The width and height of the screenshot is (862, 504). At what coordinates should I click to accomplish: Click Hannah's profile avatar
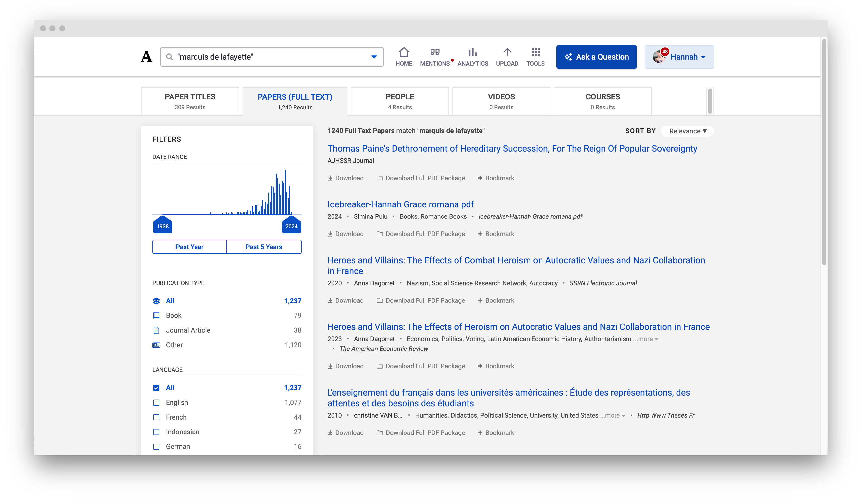[659, 57]
